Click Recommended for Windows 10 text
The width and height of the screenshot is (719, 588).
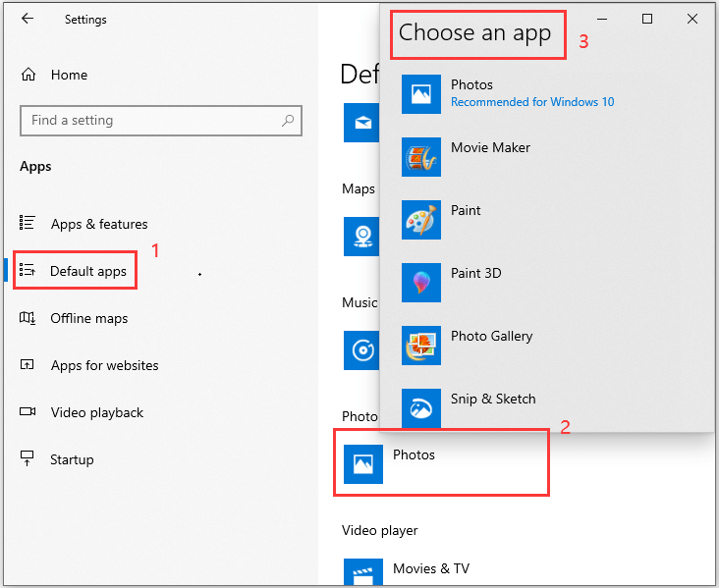532,102
